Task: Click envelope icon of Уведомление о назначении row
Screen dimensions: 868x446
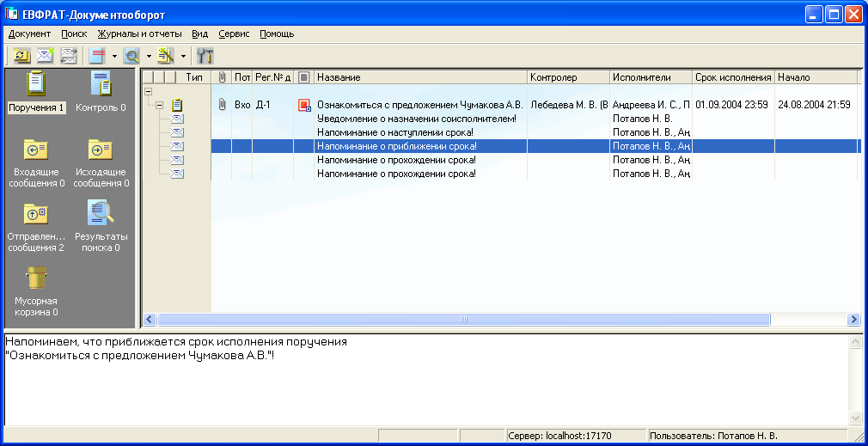Action: [x=177, y=119]
